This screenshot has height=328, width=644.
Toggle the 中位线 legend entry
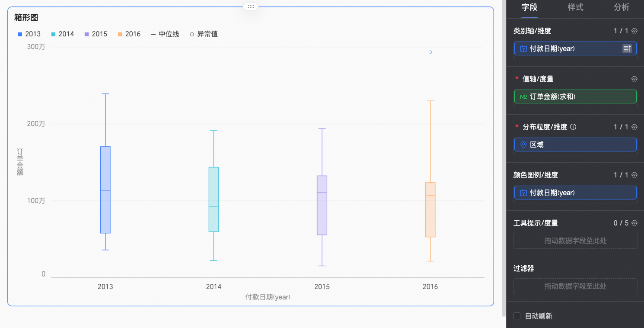coord(165,34)
